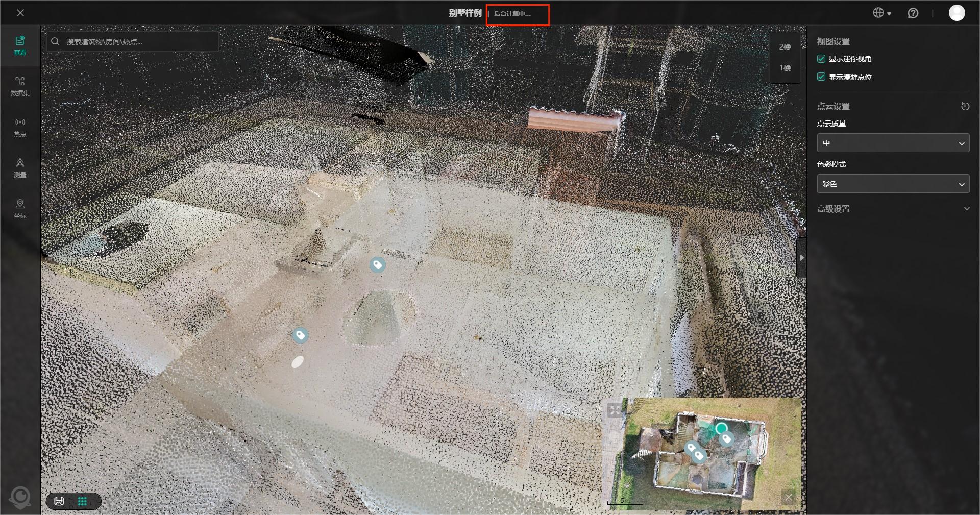Switch to point cloud grid view icon
This screenshot has height=515, width=980.
pyautogui.click(x=82, y=501)
